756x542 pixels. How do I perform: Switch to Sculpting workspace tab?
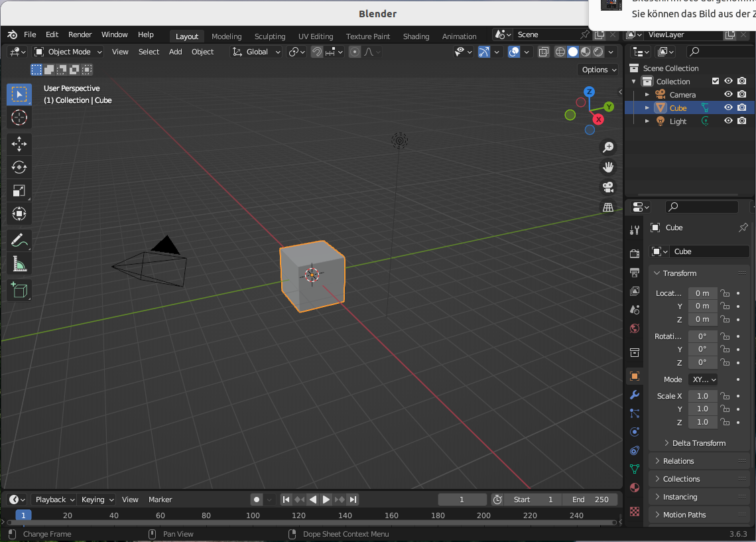click(x=270, y=36)
